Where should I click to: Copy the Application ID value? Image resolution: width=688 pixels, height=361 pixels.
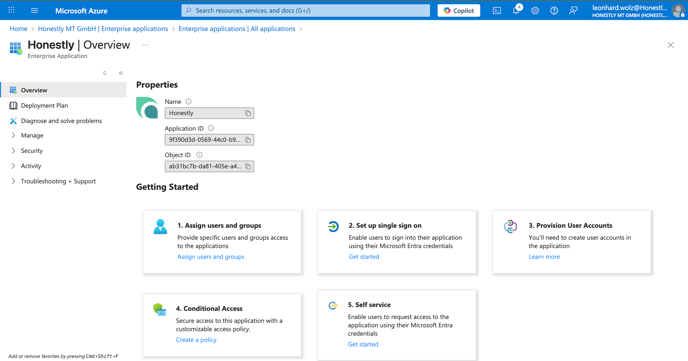(x=248, y=140)
